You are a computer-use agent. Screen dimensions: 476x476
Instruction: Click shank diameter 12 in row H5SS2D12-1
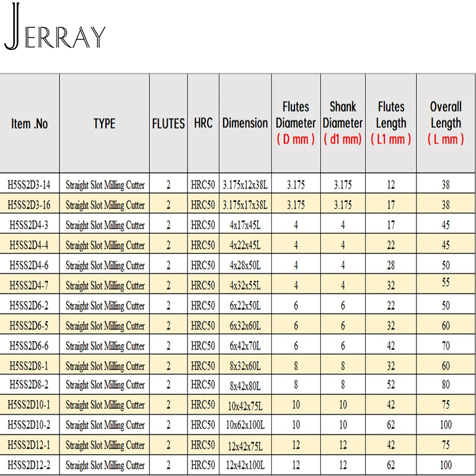pyautogui.click(x=343, y=445)
